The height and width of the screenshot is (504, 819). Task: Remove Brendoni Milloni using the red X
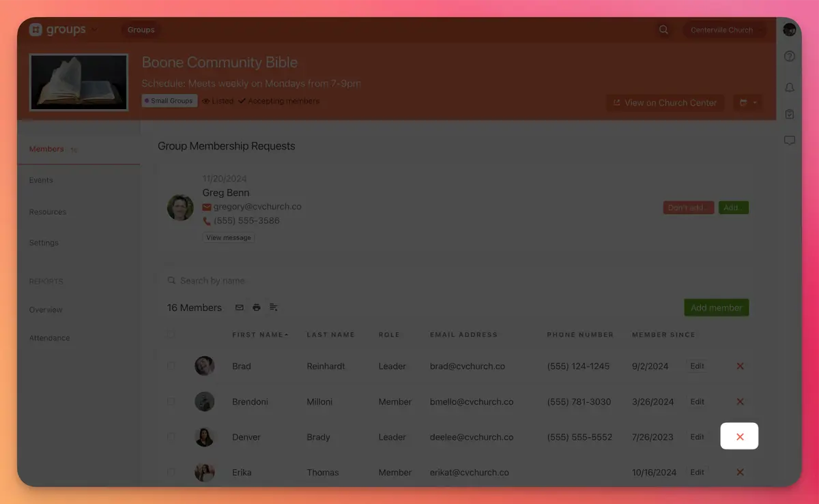[740, 402]
